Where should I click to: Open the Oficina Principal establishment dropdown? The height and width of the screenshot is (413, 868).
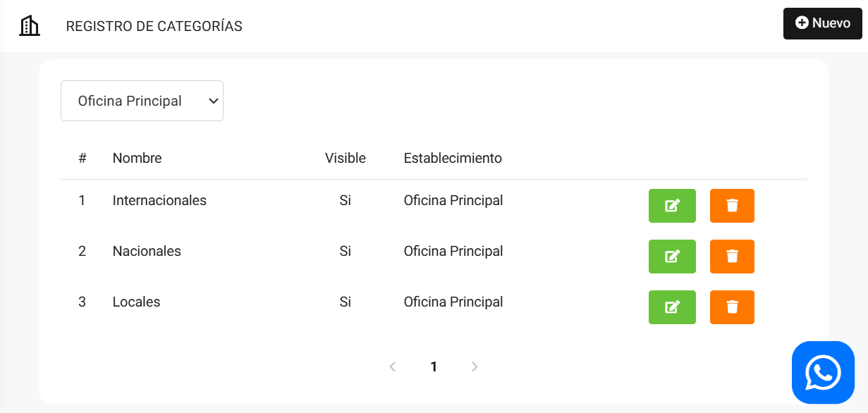[142, 101]
